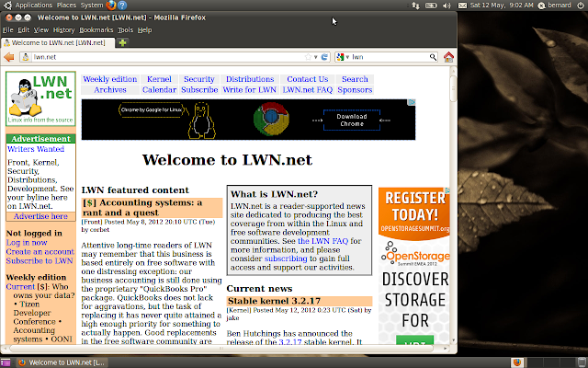Click the power session icon
The width and height of the screenshot is (588, 368).
pos(581,6)
